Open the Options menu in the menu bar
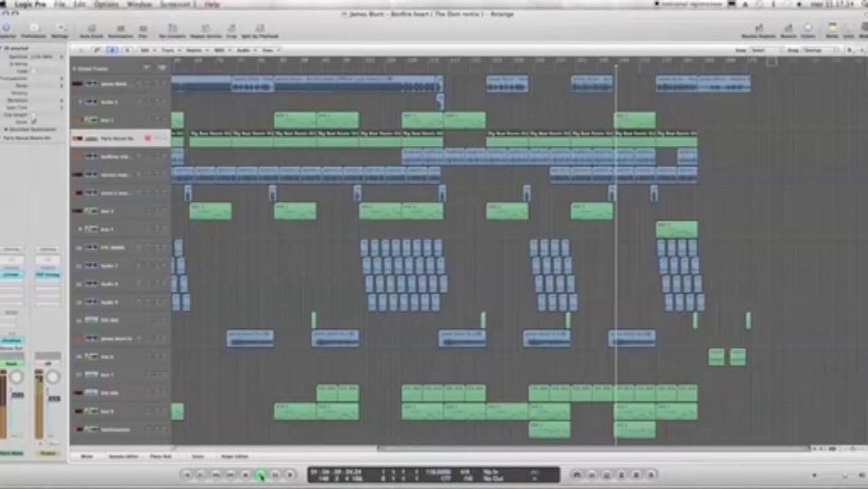The height and width of the screenshot is (489, 868). pos(106,4)
